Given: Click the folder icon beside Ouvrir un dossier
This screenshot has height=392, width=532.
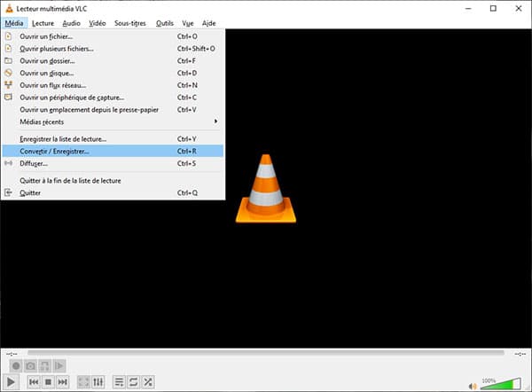Looking at the screenshot, I should point(9,61).
